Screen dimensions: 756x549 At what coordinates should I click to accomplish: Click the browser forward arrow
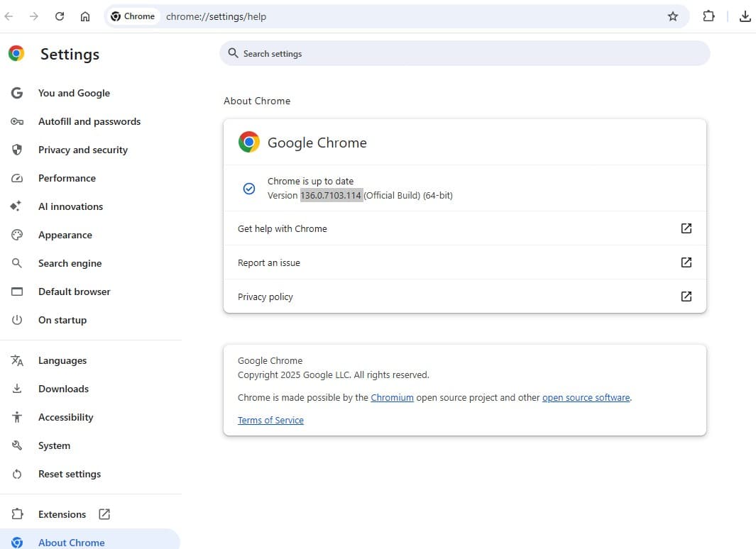34,16
